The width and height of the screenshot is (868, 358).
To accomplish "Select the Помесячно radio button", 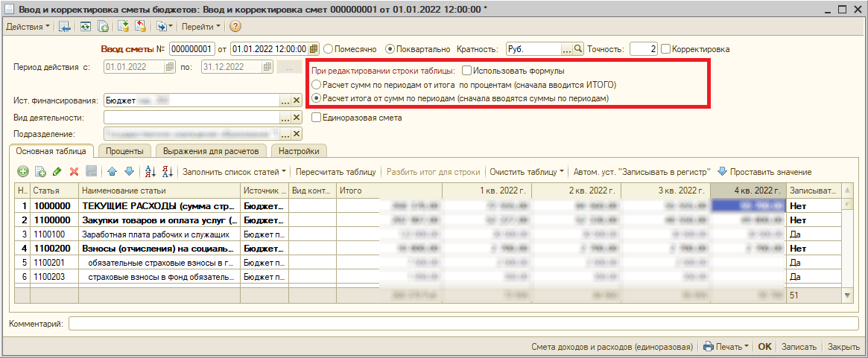I will point(329,49).
